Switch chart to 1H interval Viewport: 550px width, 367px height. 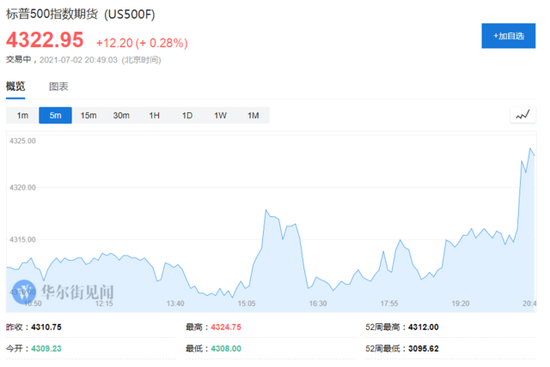coord(154,115)
